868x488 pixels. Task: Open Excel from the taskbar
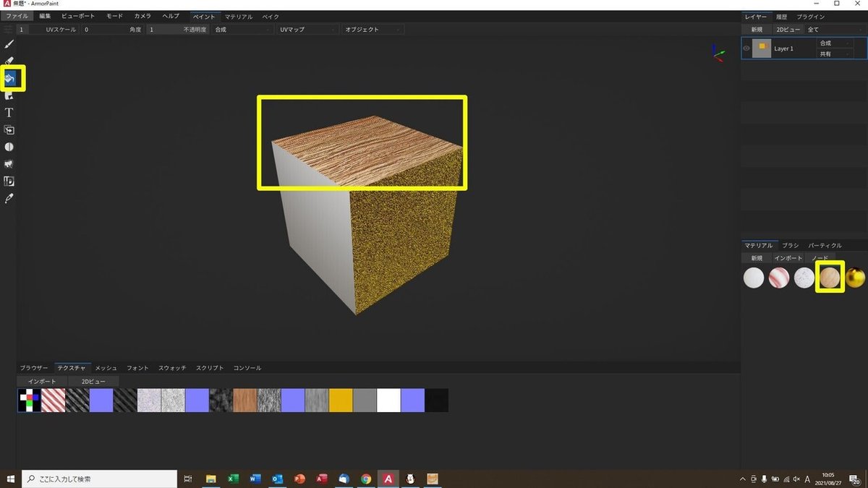point(233,479)
